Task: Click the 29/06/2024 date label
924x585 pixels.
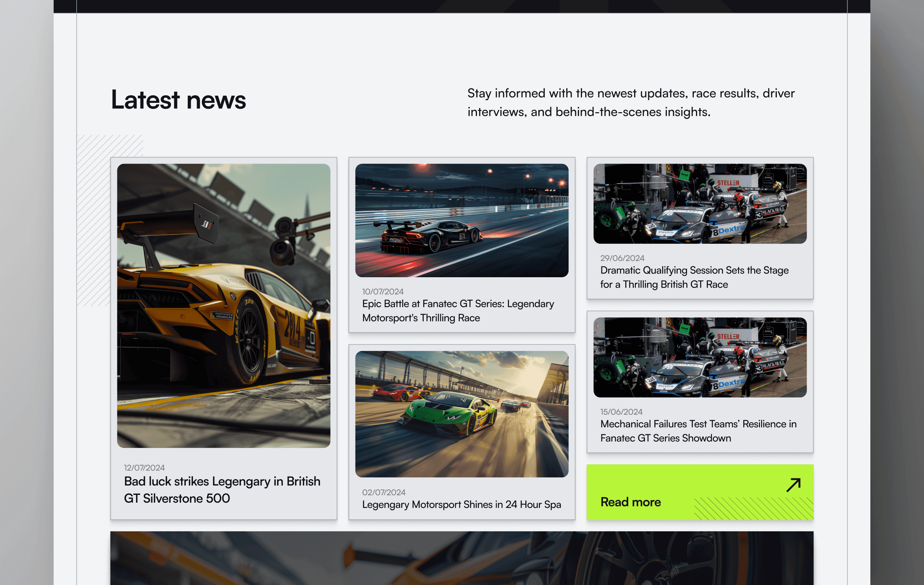Action: 622,258
